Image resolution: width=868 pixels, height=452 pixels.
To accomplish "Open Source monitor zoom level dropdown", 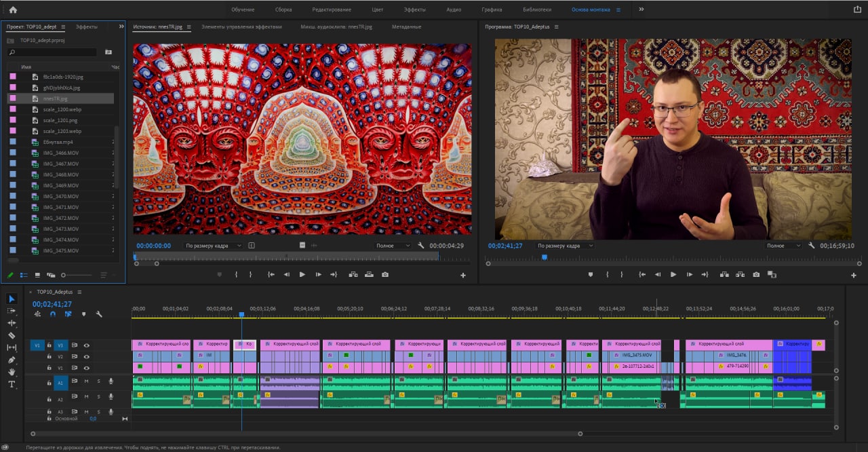I will coord(213,246).
